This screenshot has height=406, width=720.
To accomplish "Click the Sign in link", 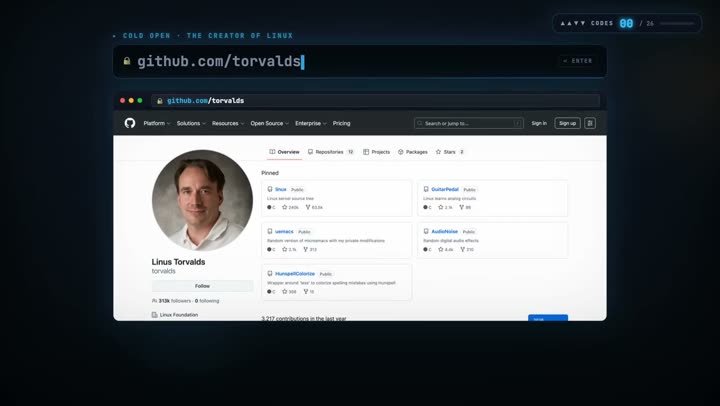I will click(x=539, y=123).
